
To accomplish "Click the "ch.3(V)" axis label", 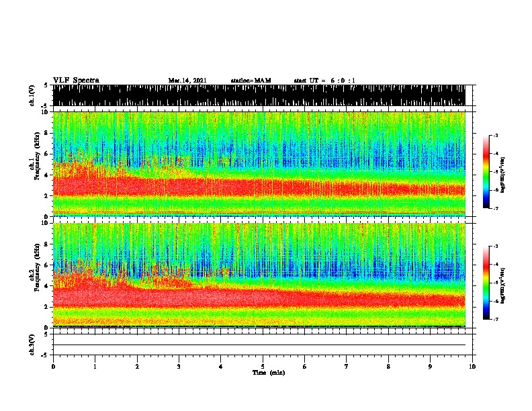I will tap(32, 345).
